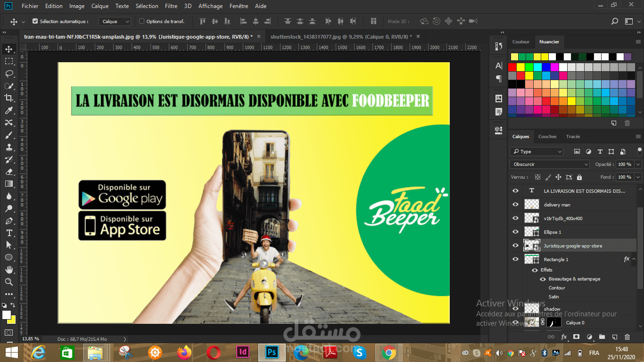Open the Obscurcir blend mode dropdown
Viewport: 644px width, 362px height.
pyautogui.click(x=550, y=164)
